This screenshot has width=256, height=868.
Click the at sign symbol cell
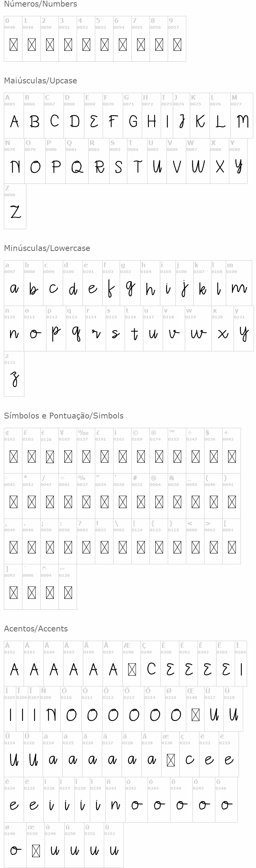[159, 496]
